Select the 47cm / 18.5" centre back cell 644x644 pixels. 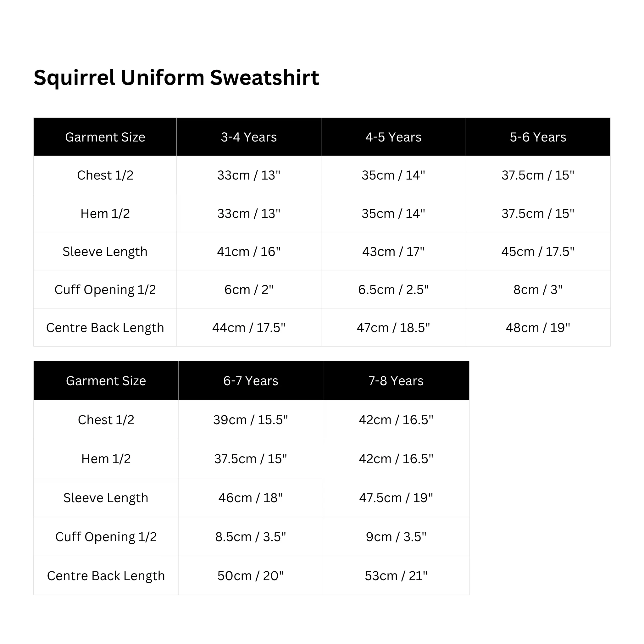[393, 327]
